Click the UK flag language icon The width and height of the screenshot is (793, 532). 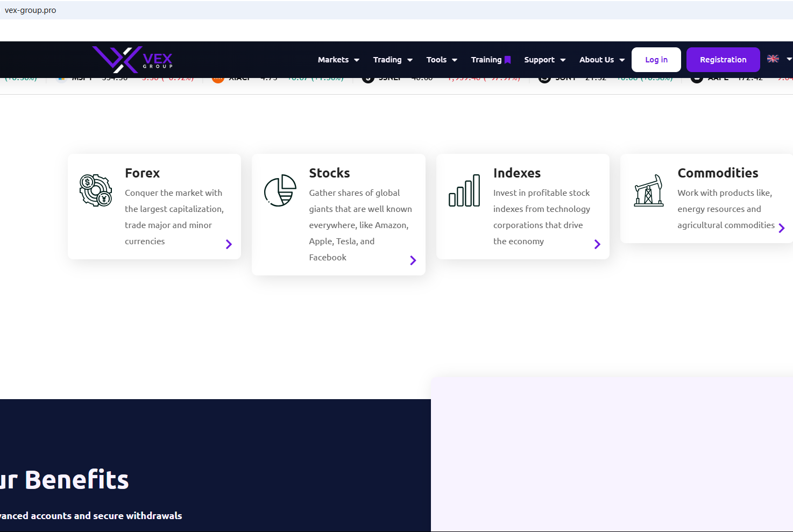pyautogui.click(x=773, y=59)
